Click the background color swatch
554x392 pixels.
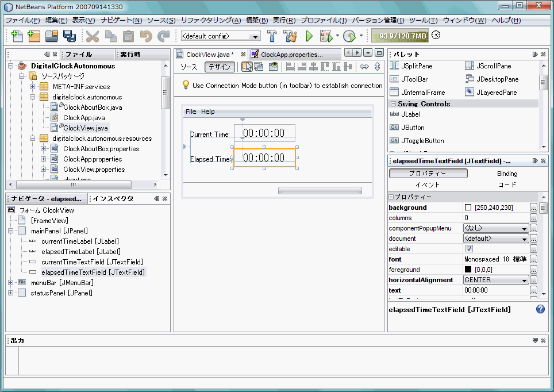point(468,207)
